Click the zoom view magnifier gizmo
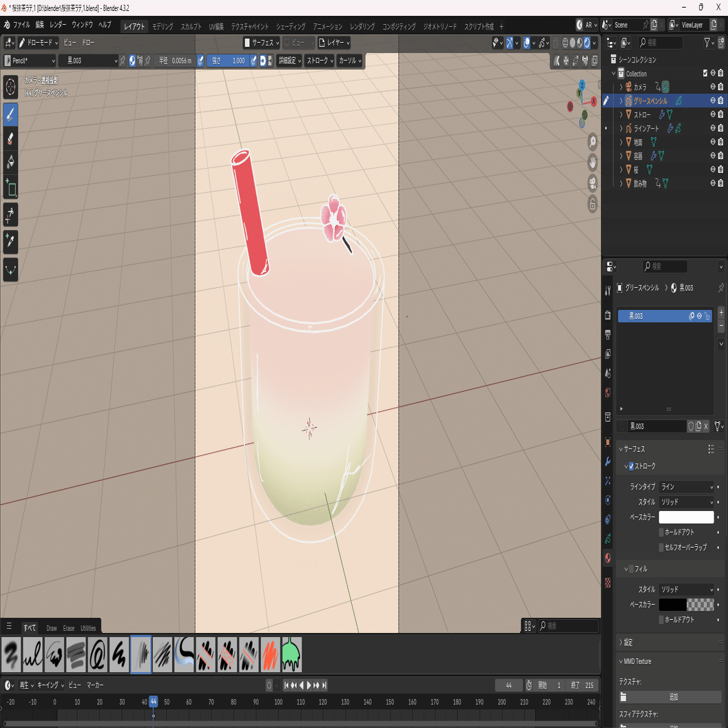The height and width of the screenshot is (728, 728). click(x=592, y=142)
